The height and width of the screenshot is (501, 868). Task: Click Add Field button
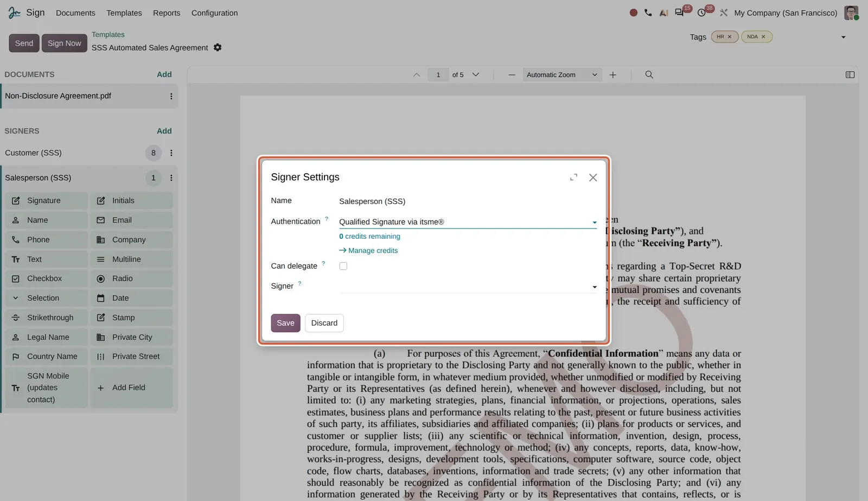point(131,388)
